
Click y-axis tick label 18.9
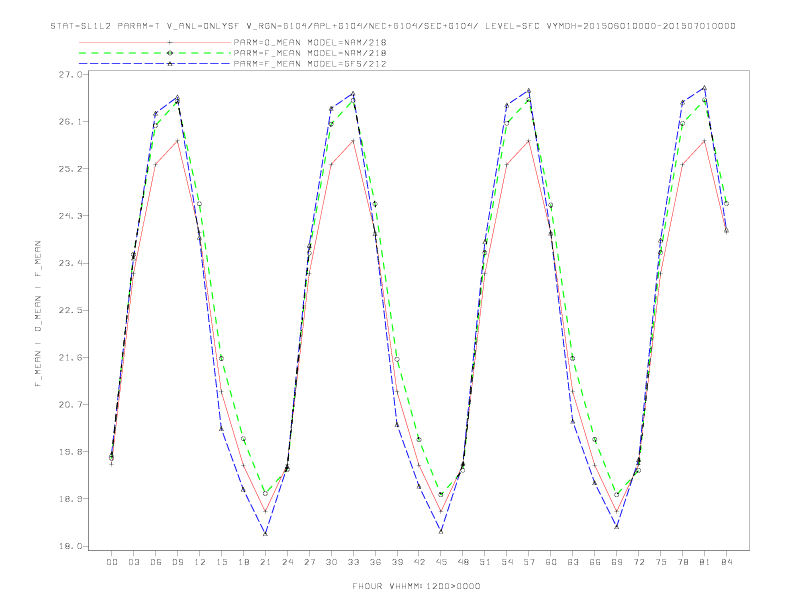70,499
